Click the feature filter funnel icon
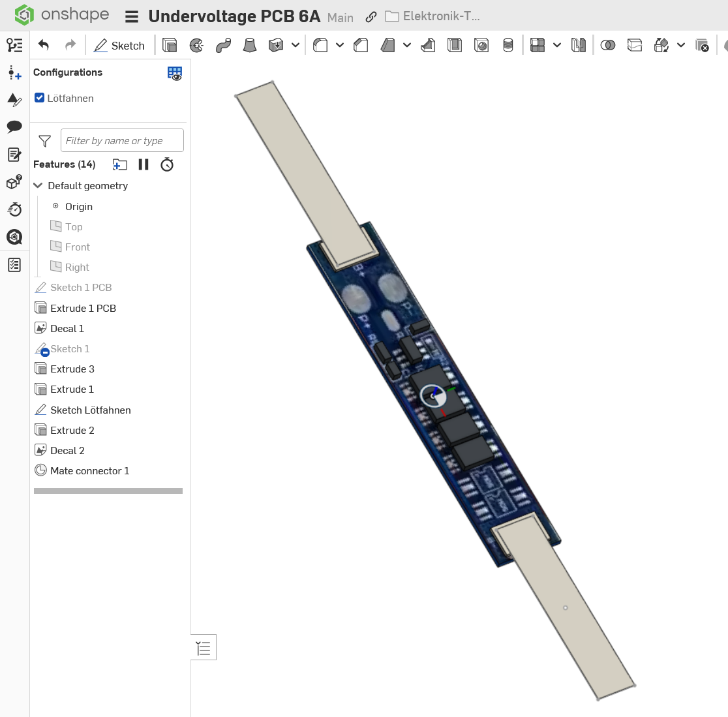Image resolution: width=728 pixels, height=717 pixels. (x=44, y=141)
